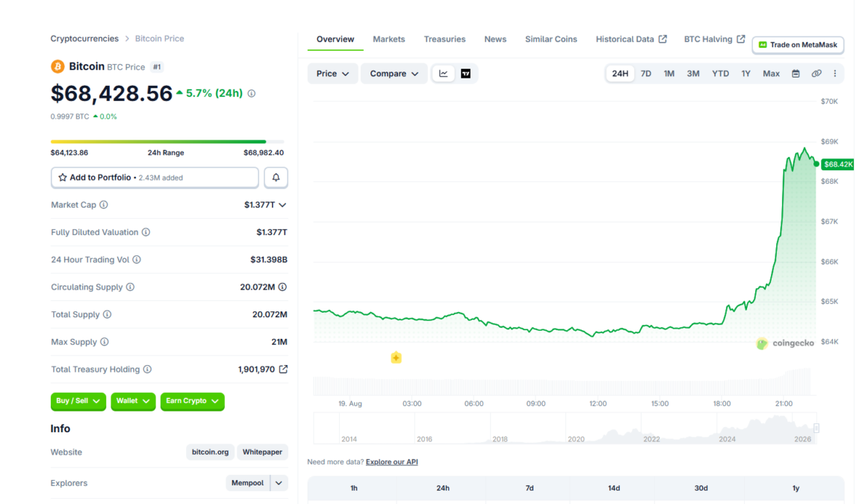Open the Price dropdown
This screenshot has height=504, width=862.
coord(332,74)
